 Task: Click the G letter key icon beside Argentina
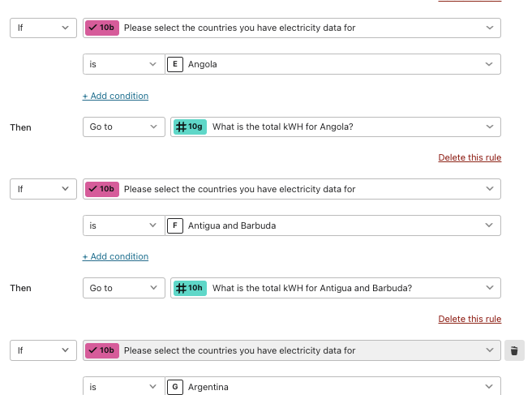pos(175,387)
